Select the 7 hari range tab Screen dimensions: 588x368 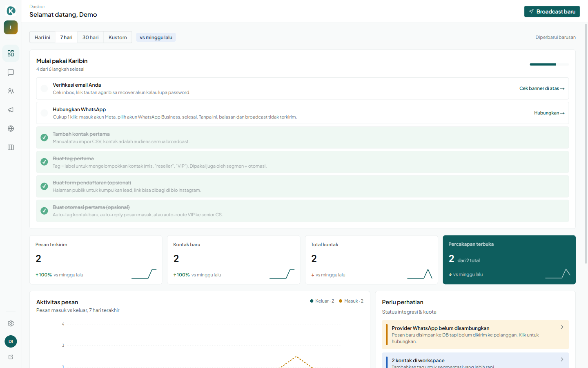tap(66, 37)
